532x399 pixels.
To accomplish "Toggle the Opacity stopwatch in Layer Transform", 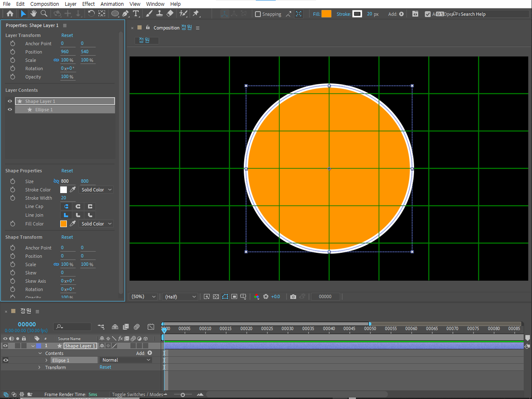I will (12, 77).
